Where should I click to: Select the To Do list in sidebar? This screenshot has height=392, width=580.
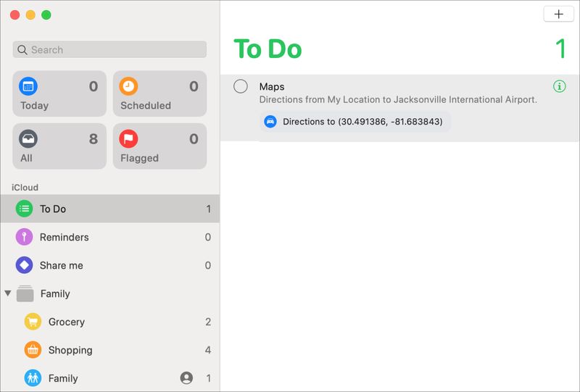110,209
